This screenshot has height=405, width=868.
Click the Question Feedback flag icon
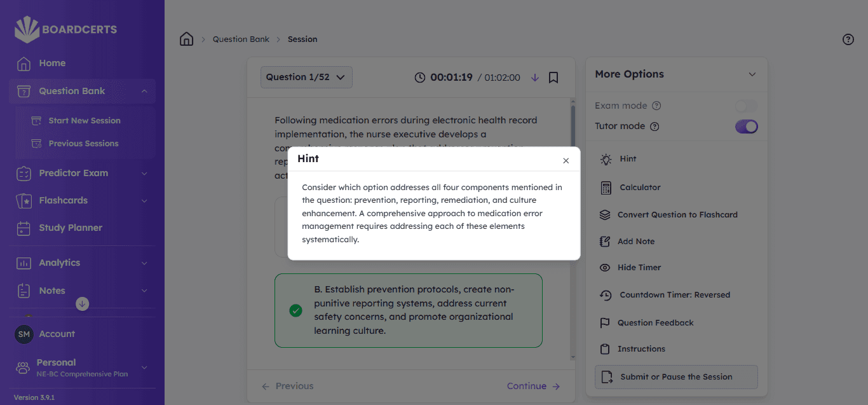pyautogui.click(x=605, y=323)
